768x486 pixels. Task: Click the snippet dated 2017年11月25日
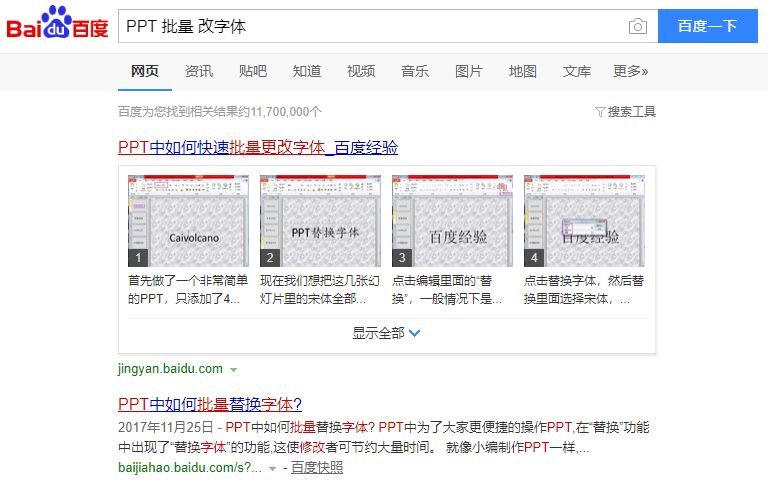(x=384, y=437)
